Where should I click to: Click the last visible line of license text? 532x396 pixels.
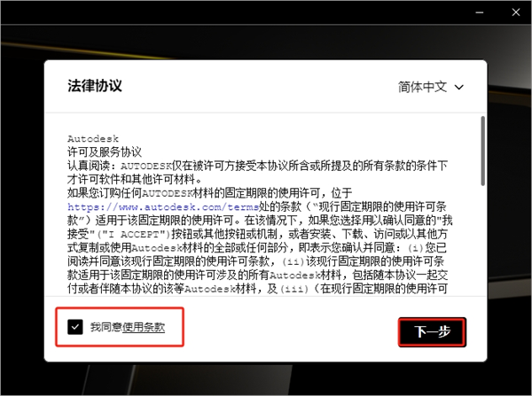[x=266, y=288]
